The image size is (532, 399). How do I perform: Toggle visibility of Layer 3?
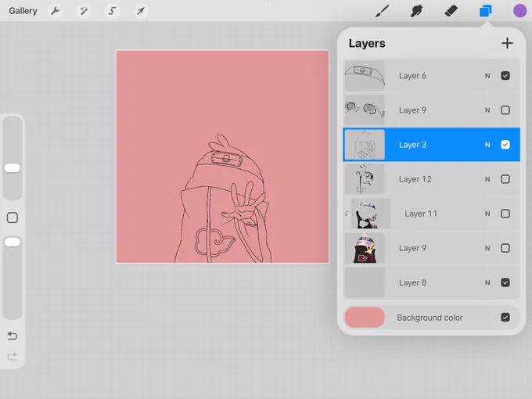pos(505,145)
